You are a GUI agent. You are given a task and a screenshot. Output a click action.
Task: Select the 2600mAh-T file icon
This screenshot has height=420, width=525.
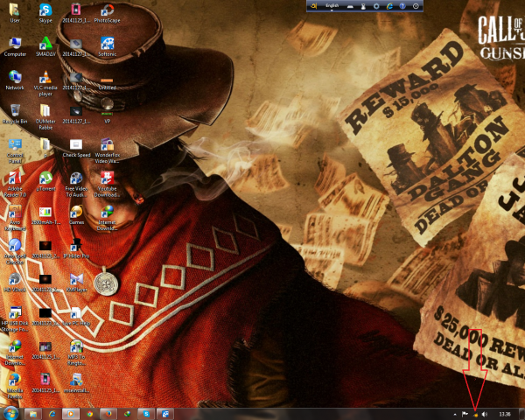coord(45,215)
